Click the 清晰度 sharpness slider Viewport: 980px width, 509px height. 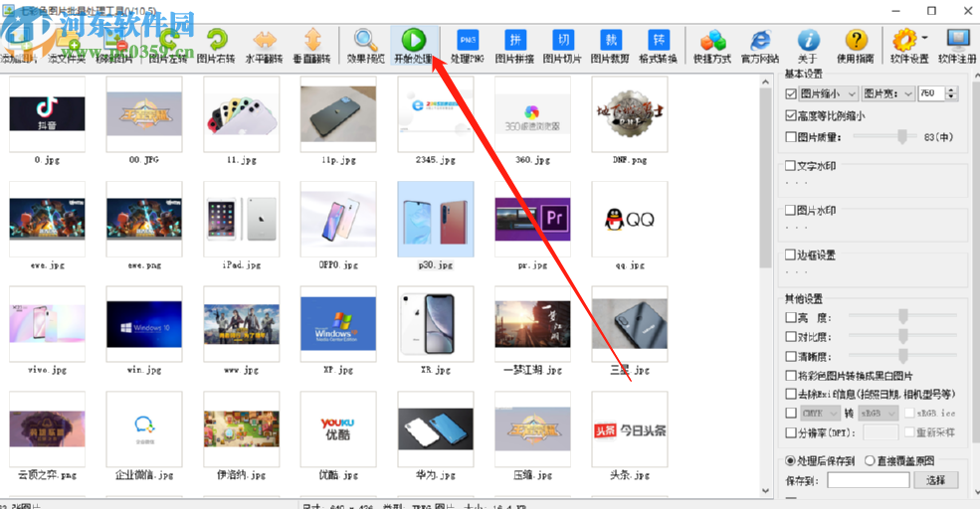click(x=901, y=356)
